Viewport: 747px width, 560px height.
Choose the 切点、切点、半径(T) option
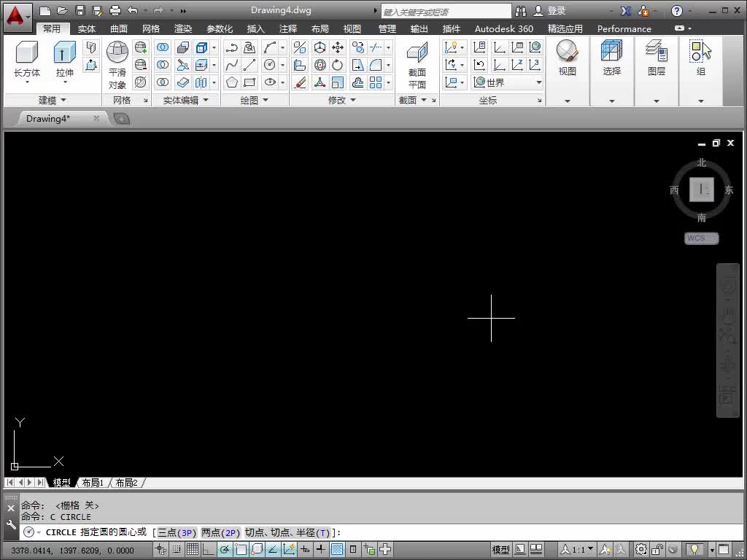pos(287,532)
